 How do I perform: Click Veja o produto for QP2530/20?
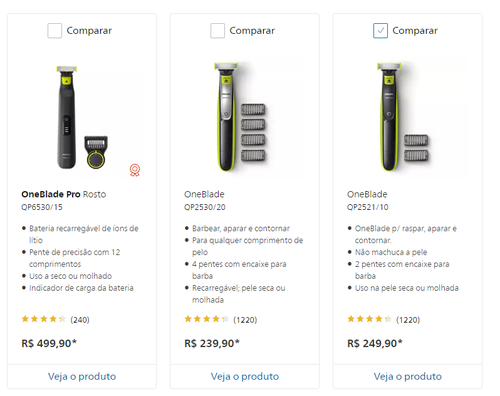click(x=245, y=376)
